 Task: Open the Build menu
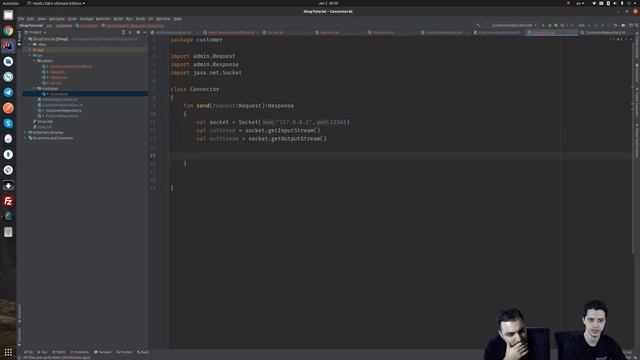pyautogui.click(x=118, y=19)
